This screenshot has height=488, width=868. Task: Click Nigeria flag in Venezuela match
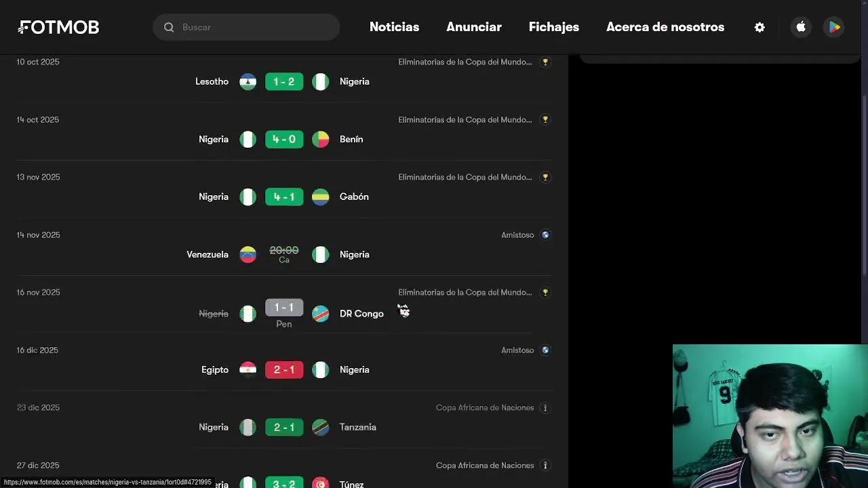point(320,254)
